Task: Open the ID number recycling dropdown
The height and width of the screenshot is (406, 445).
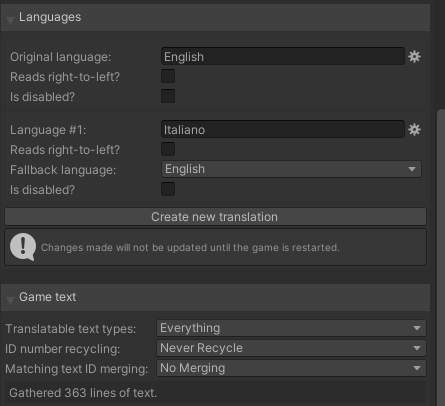Action: point(291,348)
